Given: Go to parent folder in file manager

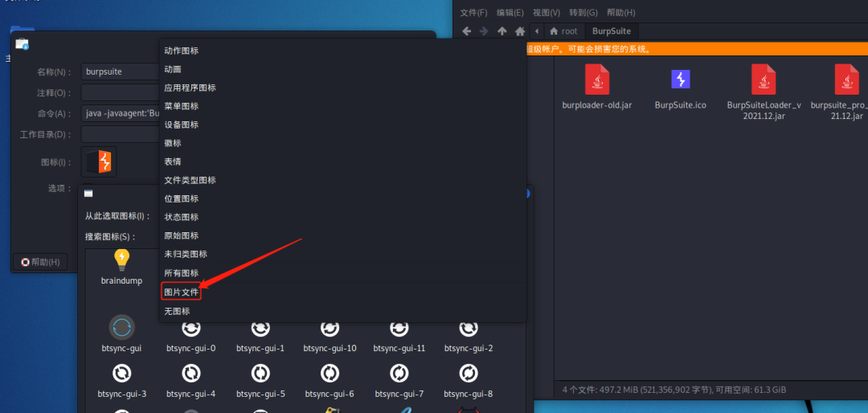Looking at the screenshot, I should click(502, 31).
